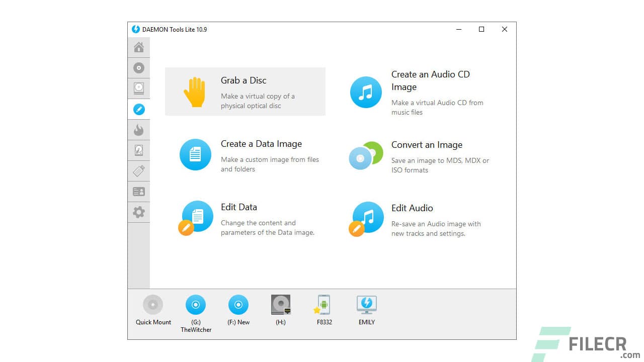
Task: Switch to the iSCSI section in sidebar
Action: [138, 150]
